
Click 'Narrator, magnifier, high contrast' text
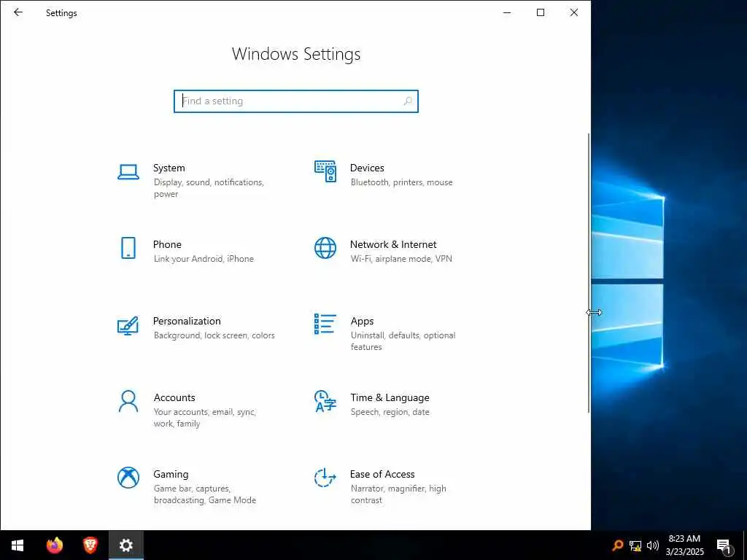pyautogui.click(x=398, y=494)
